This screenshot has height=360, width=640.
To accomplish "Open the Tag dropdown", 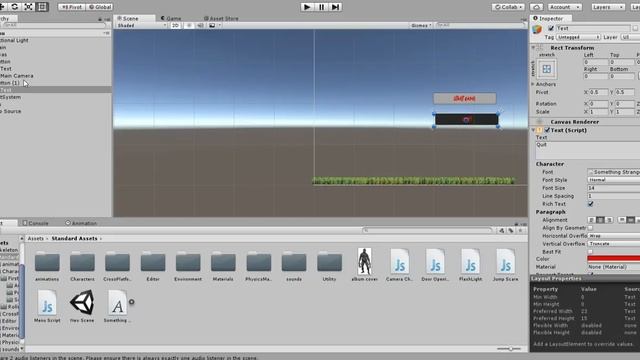I will click(578, 37).
